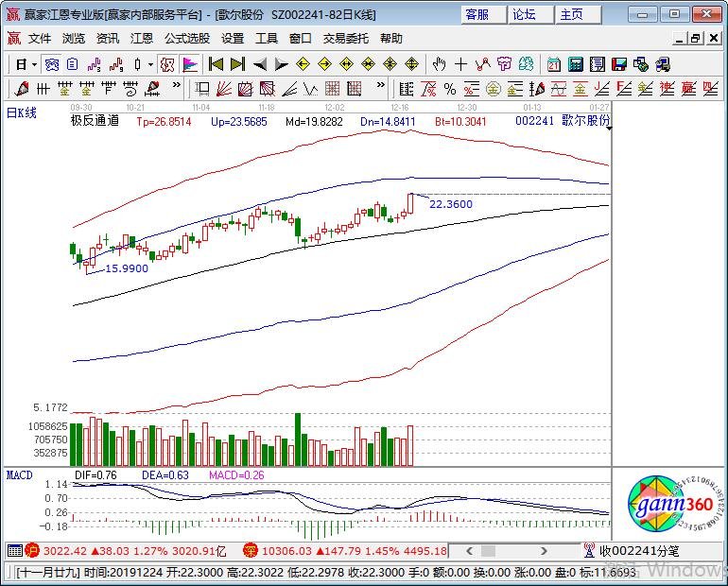
Task: Expand hidden items in middle Gann toolbar
Action: coord(381,85)
